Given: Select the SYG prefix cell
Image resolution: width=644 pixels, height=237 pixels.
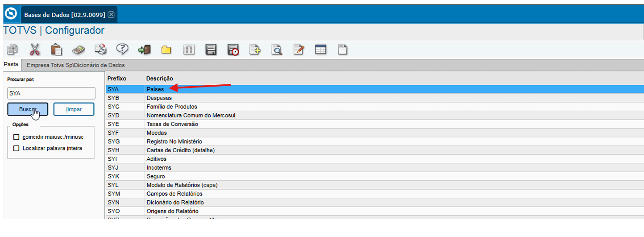Looking at the screenshot, I should click(x=125, y=141).
